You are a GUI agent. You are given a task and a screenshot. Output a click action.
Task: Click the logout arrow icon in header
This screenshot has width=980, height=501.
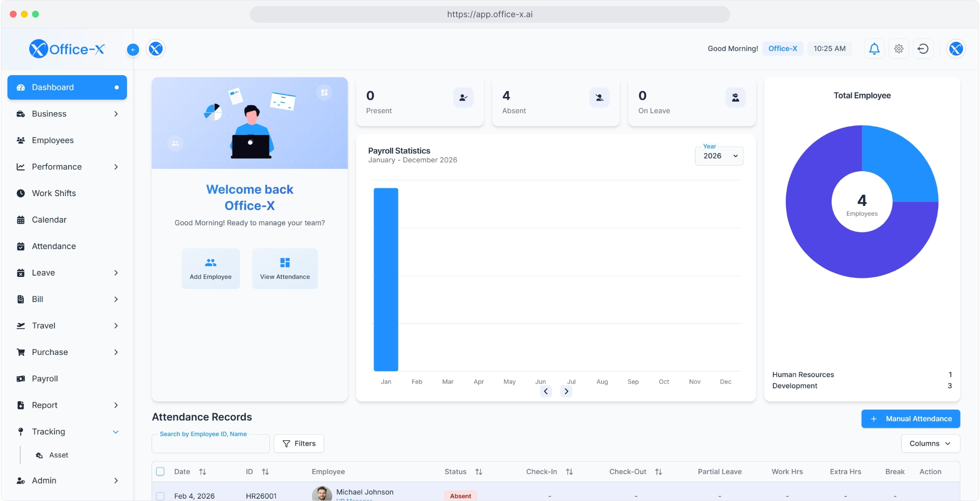pos(923,49)
